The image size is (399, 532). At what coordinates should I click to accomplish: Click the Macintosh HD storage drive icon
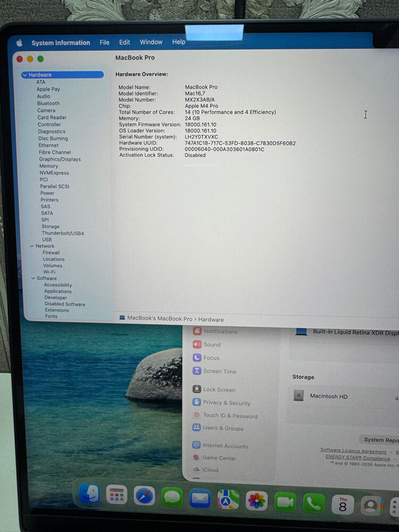[x=298, y=396]
